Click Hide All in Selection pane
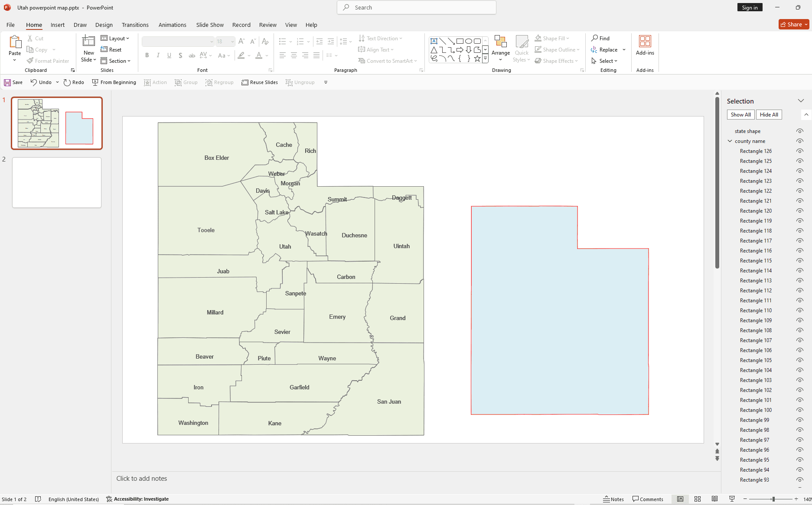The height and width of the screenshot is (505, 812). pyautogui.click(x=769, y=115)
